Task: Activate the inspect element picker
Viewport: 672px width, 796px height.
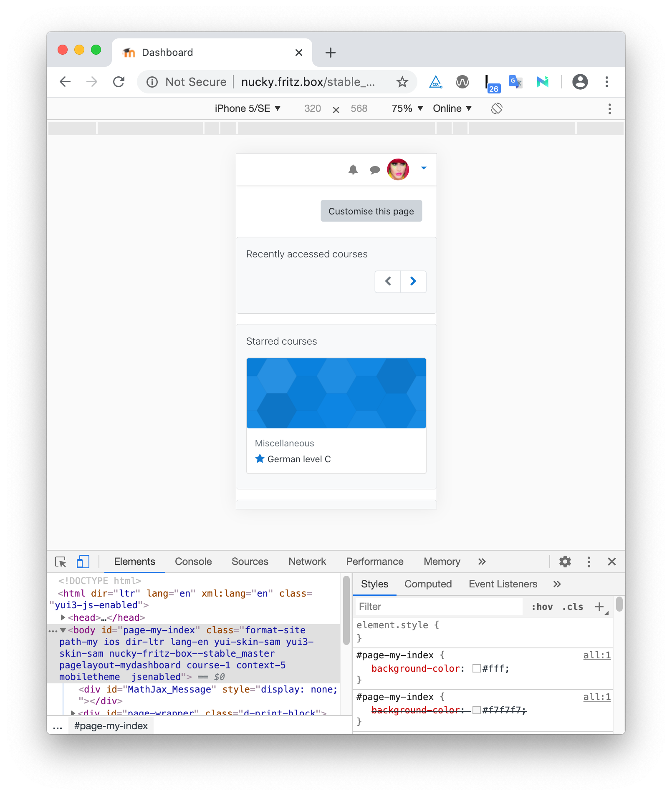Action: click(61, 562)
